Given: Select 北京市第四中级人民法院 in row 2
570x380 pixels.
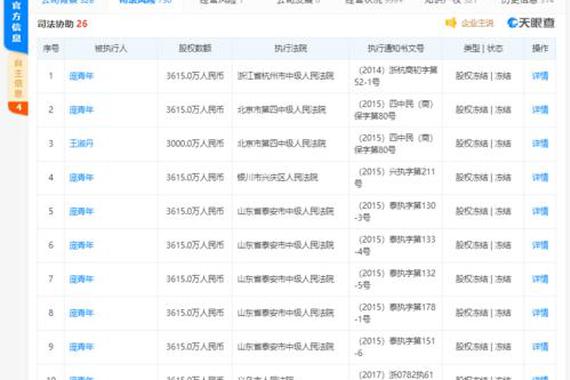Looking at the screenshot, I should tap(281, 110).
